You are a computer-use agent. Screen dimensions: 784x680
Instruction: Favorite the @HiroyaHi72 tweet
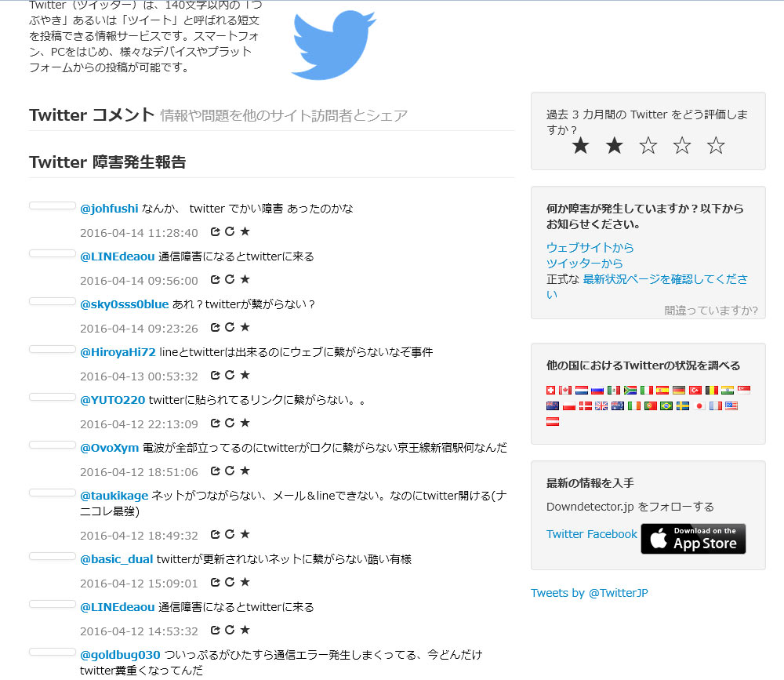pyautogui.click(x=245, y=375)
